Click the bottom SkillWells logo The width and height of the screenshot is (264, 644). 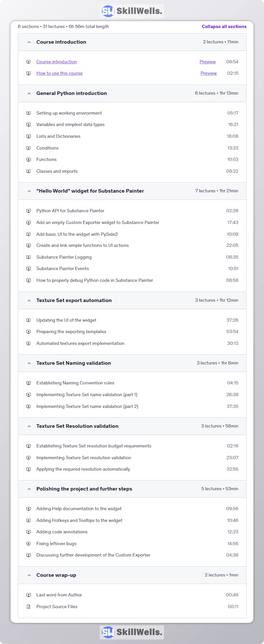pyautogui.click(x=132, y=632)
